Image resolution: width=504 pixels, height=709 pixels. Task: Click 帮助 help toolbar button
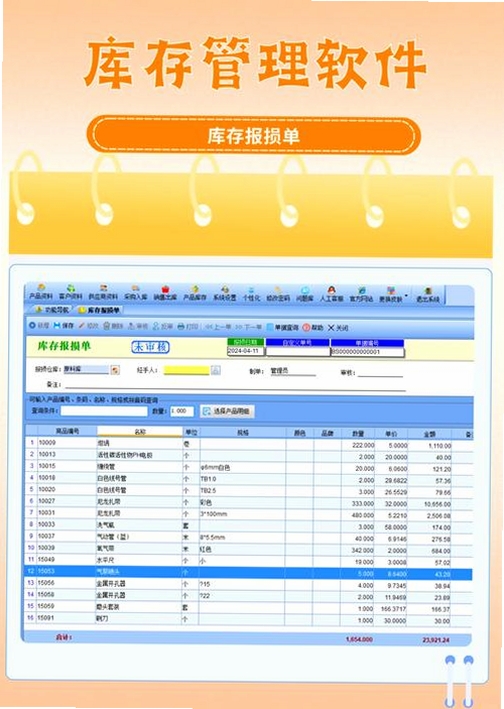click(313, 327)
